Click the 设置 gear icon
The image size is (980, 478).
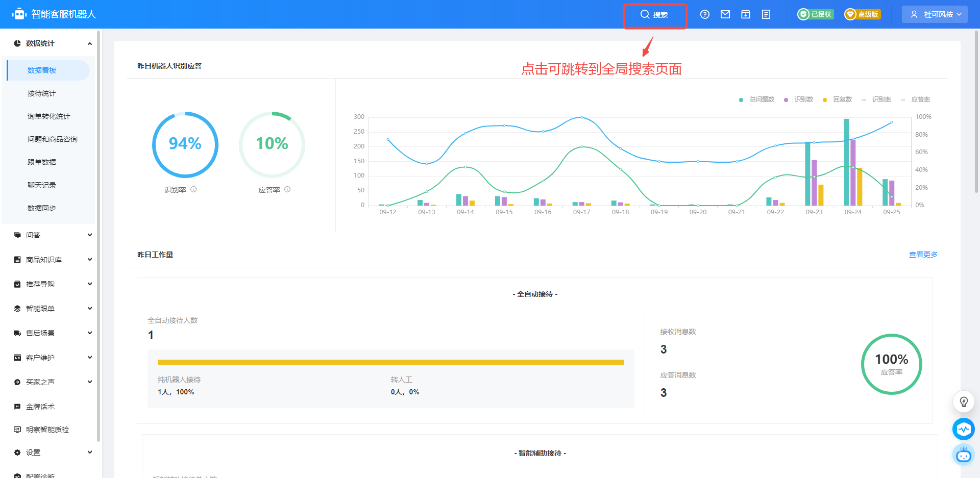(x=17, y=452)
